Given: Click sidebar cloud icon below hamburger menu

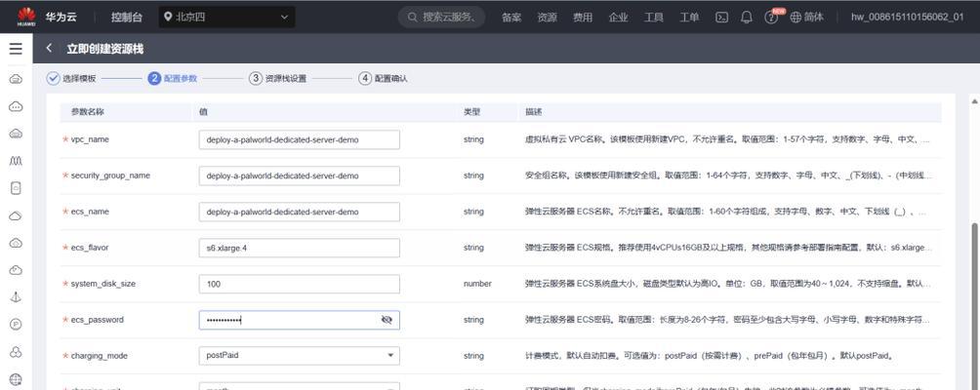Looking at the screenshot, I should point(16,79).
